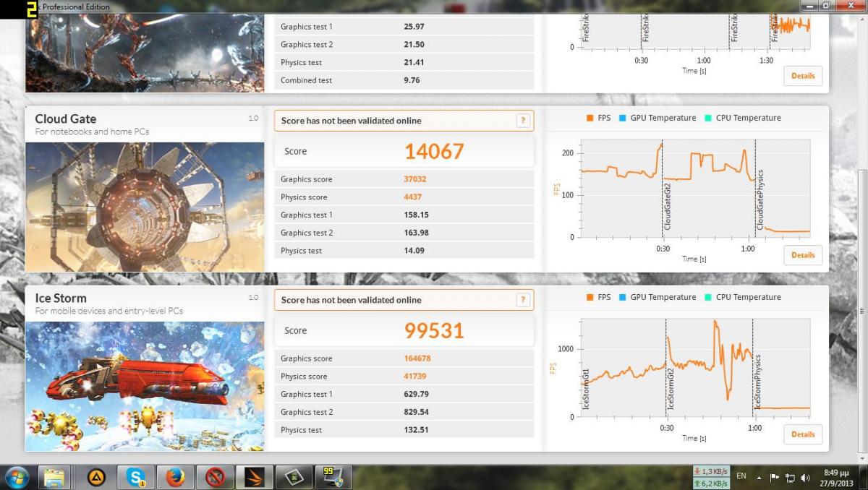The width and height of the screenshot is (868, 490).
Task: Toggle GPU Temperature legend in Cloud Gate chart
Action: point(657,118)
